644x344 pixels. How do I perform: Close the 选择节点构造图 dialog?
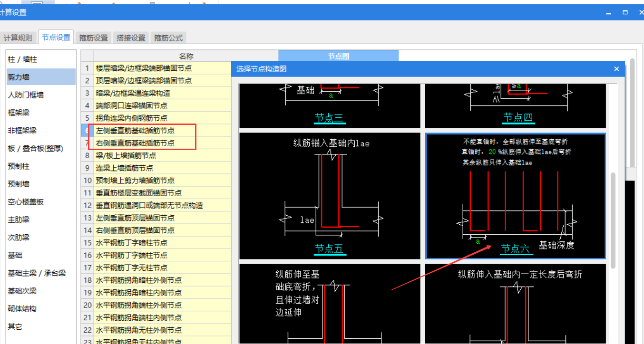[x=616, y=69]
